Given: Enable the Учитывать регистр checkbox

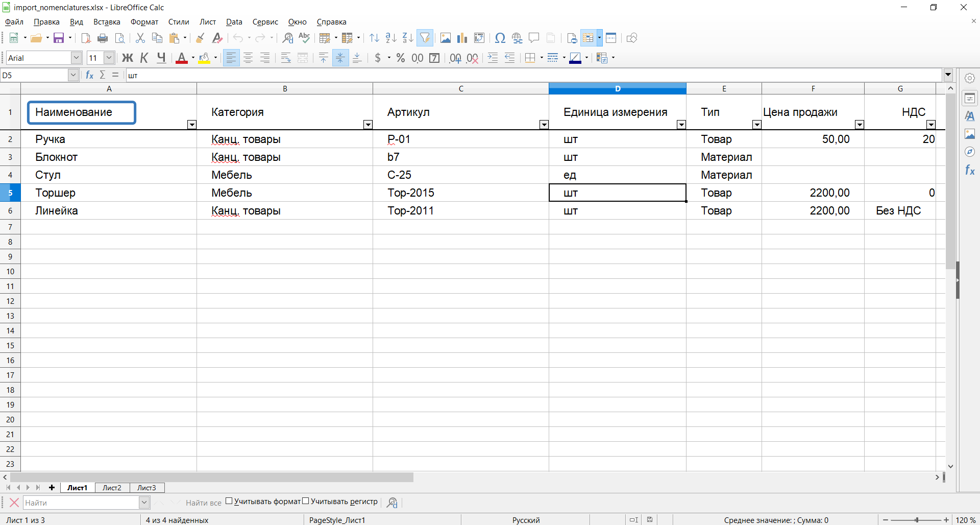Looking at the screenshot, I should 306,501.
